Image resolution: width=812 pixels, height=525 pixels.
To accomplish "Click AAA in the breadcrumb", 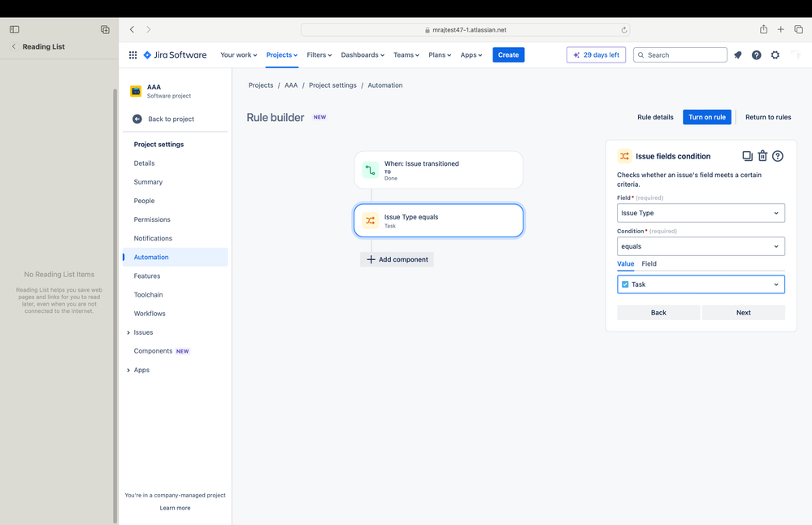I will pyautogui.click(x=291, y=85).
